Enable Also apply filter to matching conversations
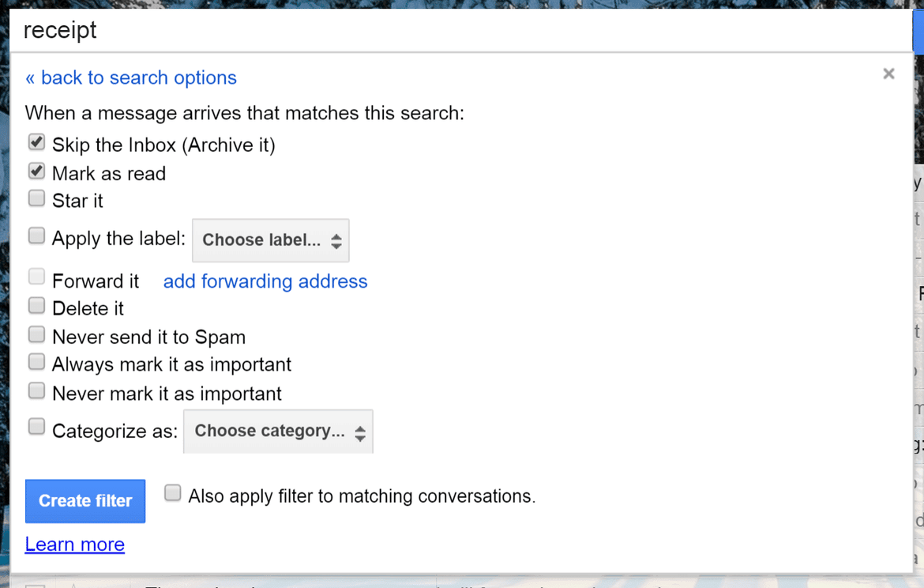The height and width of the screenshot is (588, 924). click(x=172, y=492)
